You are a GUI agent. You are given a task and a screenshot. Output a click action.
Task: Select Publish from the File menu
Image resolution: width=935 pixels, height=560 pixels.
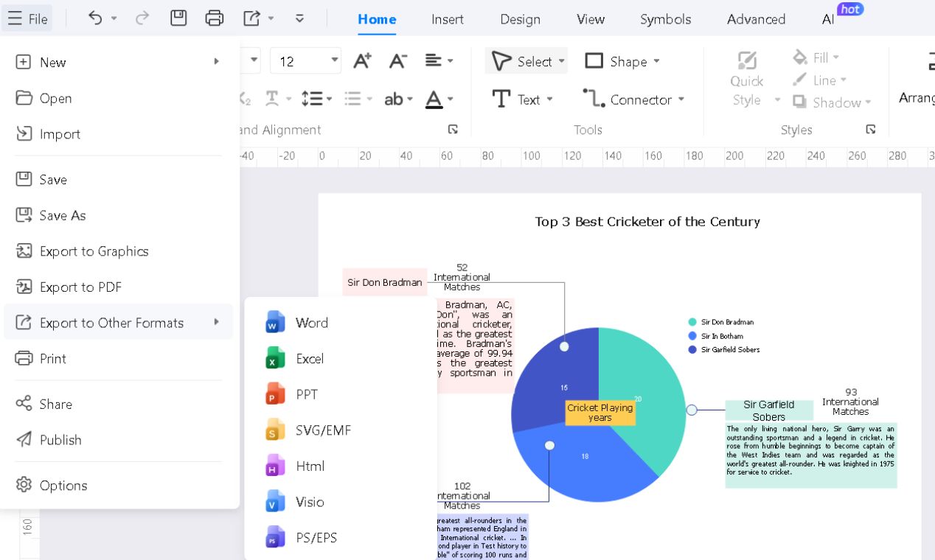coord(119,440)
